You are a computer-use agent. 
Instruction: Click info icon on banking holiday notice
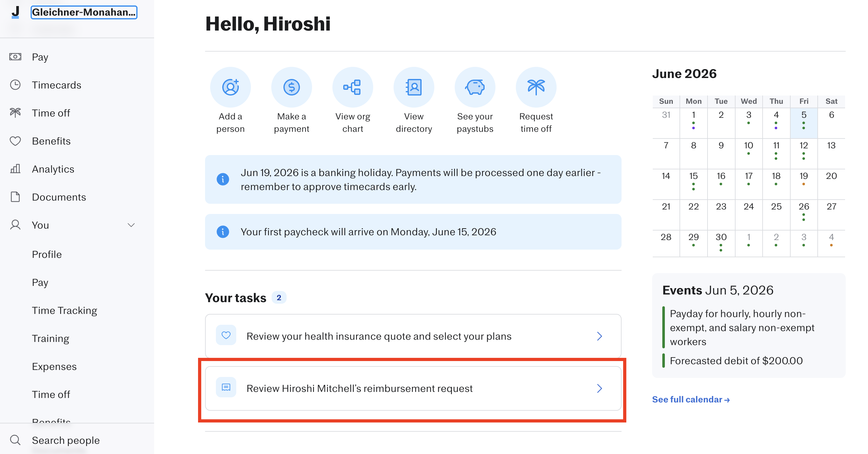(x=223, y=179)
